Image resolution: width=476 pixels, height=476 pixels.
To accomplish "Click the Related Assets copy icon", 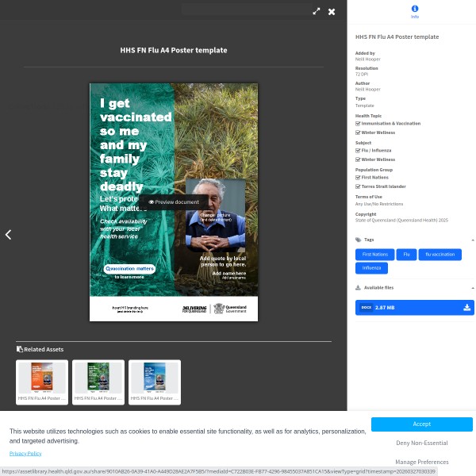I will 20,349.
